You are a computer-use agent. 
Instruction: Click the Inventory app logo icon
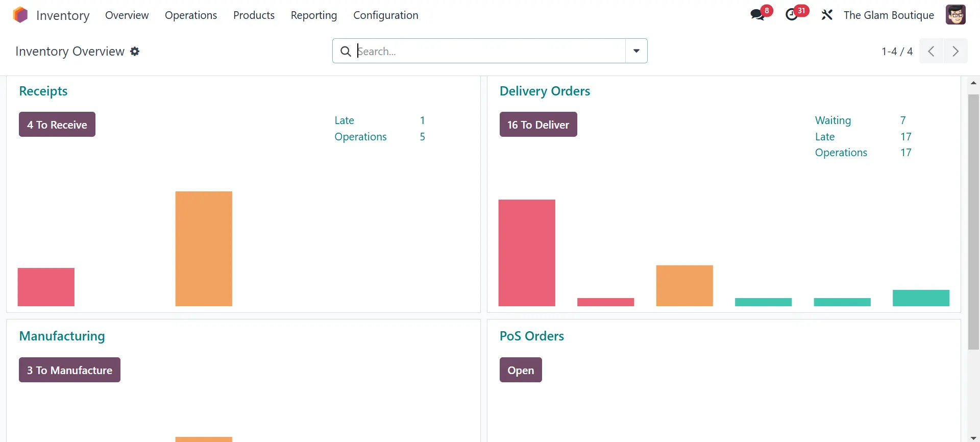click(20, 15)
